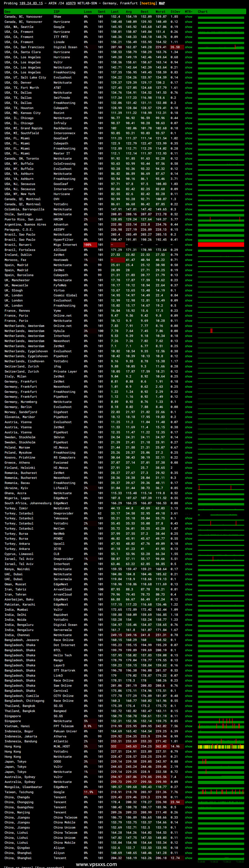Show MTR for Qingdao Aliyun row
The height and width of the screenshot is (868, 249).
189,848
